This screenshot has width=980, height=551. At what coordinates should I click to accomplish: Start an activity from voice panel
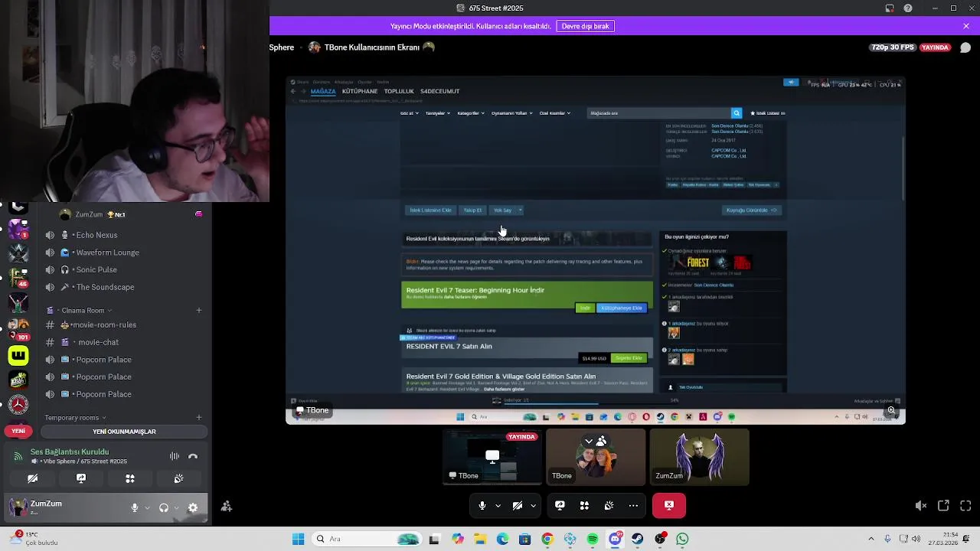130,478
